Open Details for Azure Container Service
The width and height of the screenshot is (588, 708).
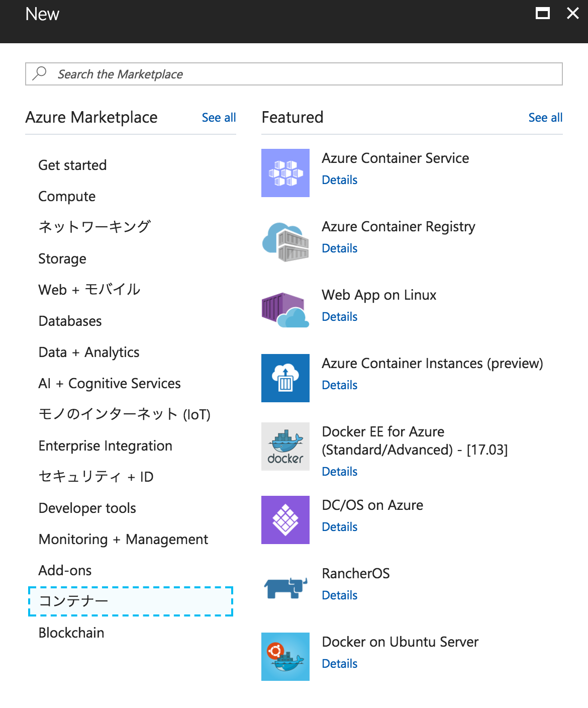pos(340,180)
